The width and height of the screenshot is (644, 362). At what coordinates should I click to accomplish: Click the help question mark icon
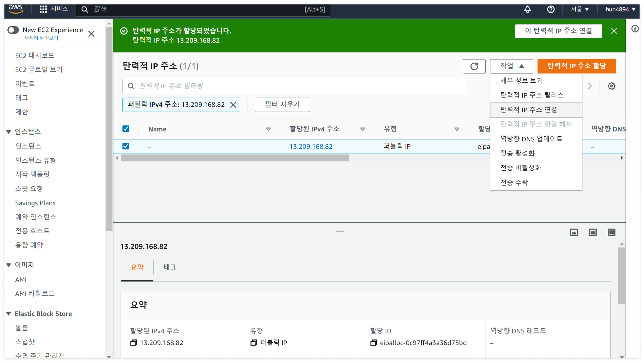(x=551, y=9)
